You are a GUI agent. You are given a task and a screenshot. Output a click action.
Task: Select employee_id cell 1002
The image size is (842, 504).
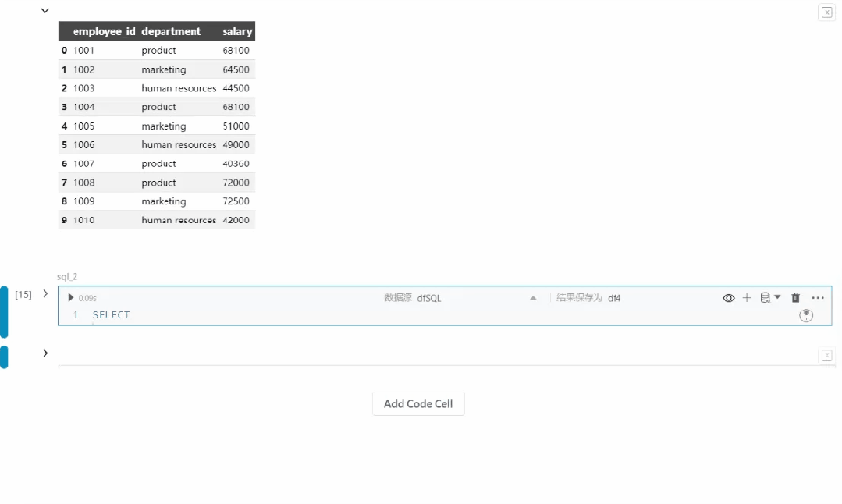83,69
